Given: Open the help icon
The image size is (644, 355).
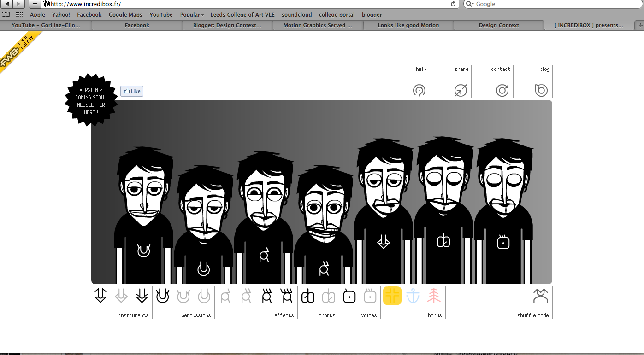Looking at the screenshot, I should tap(419, 91).
